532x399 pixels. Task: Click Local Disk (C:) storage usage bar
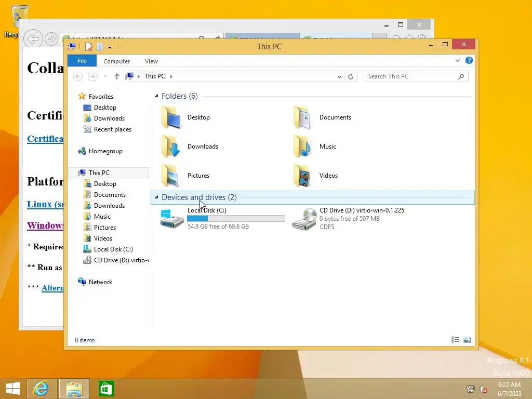tap(236, 219)
